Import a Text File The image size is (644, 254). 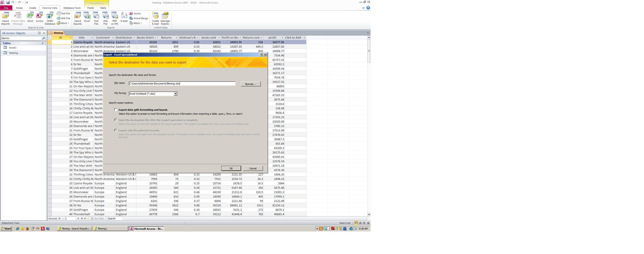64,13
